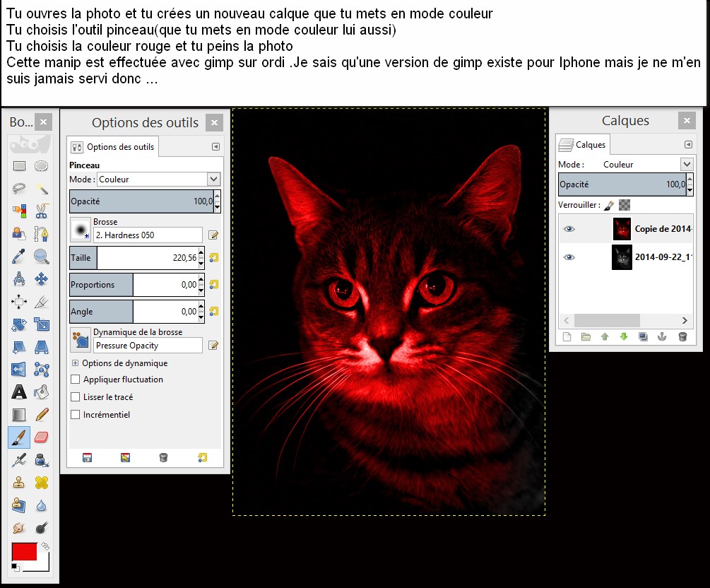Adjust the brush Opacité stepper arrows

218,201
